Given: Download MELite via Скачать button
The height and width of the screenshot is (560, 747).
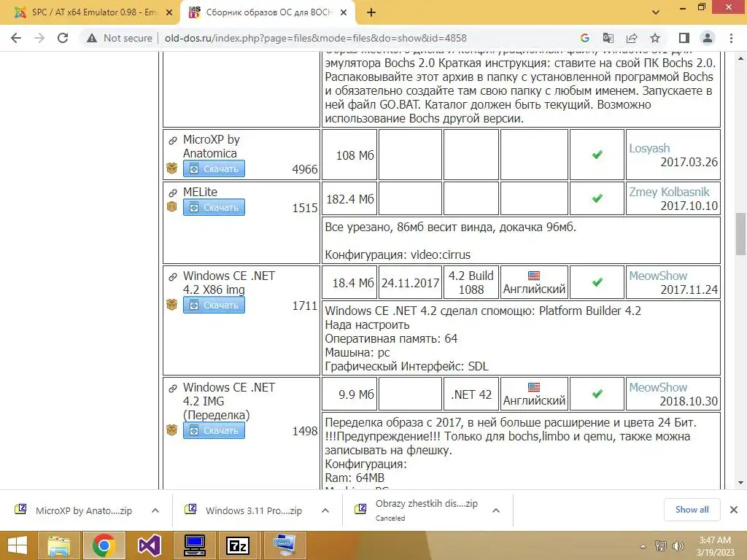Looking at the screenshot, I should click(214, 207).
